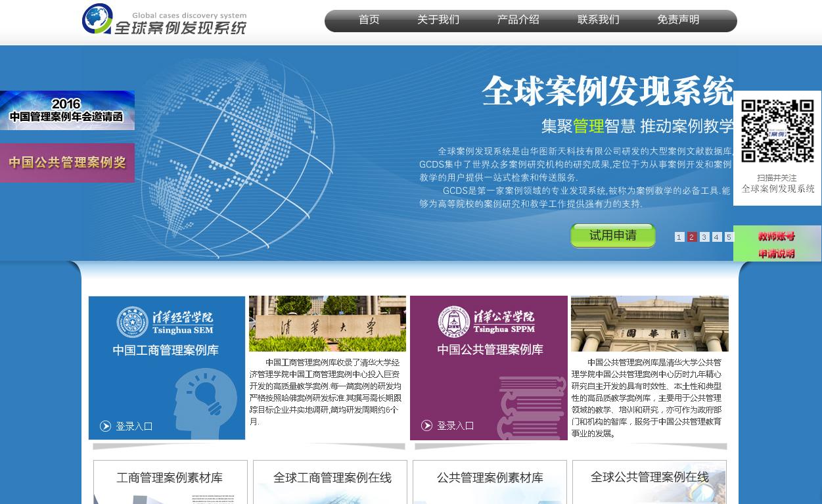Open the 教师账号申请说明 button

click(777, 244)
